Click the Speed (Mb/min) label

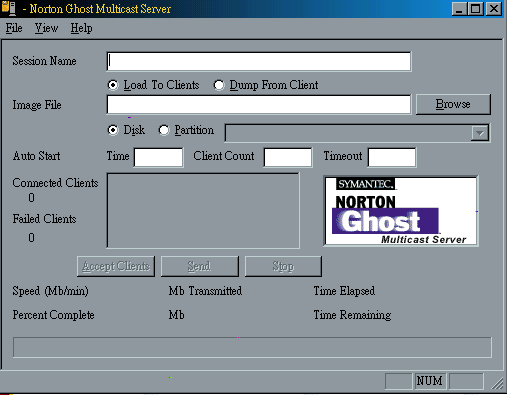point(50,291)
